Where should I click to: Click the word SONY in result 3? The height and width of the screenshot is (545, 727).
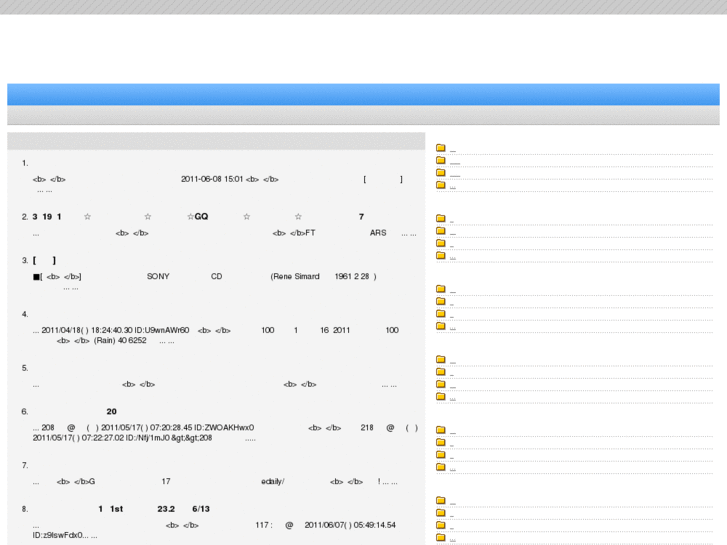(x=158, y=276)
